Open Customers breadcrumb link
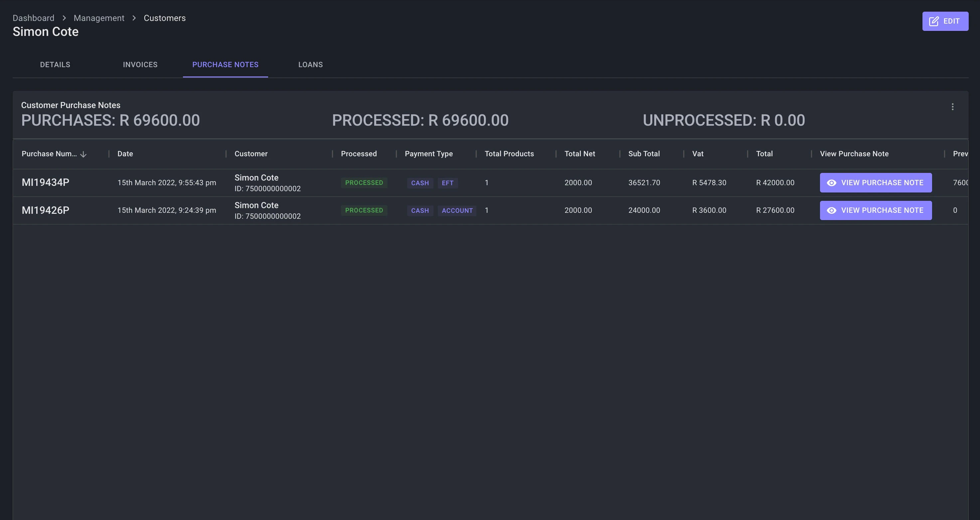Image resolution: width=980 pixels, height=520 pixels. (164, 18)
